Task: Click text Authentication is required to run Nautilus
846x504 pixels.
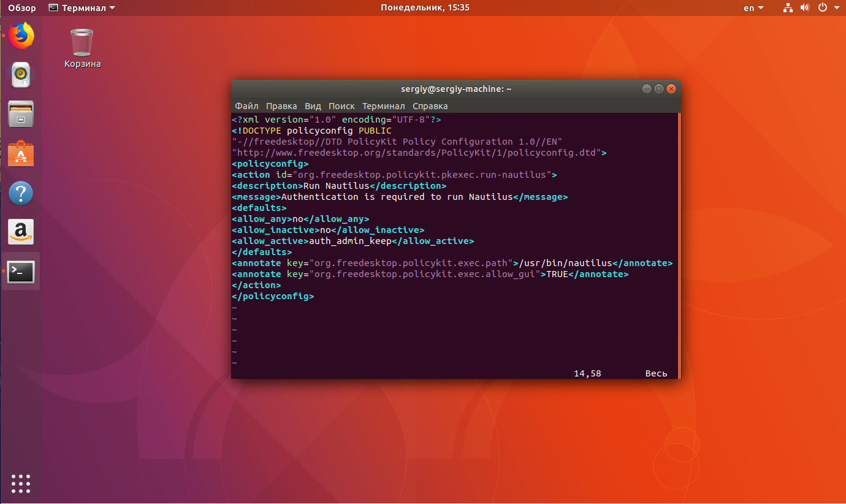Action: tap(397, 197)
